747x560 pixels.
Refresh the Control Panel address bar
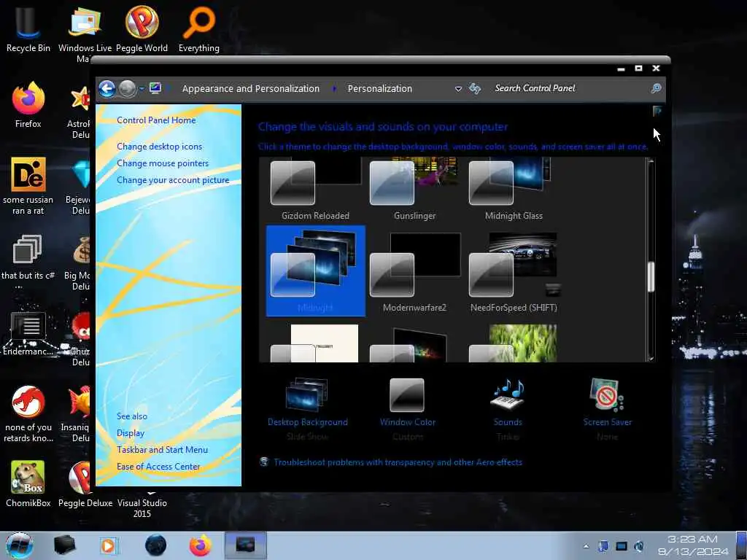pos(475,88)
